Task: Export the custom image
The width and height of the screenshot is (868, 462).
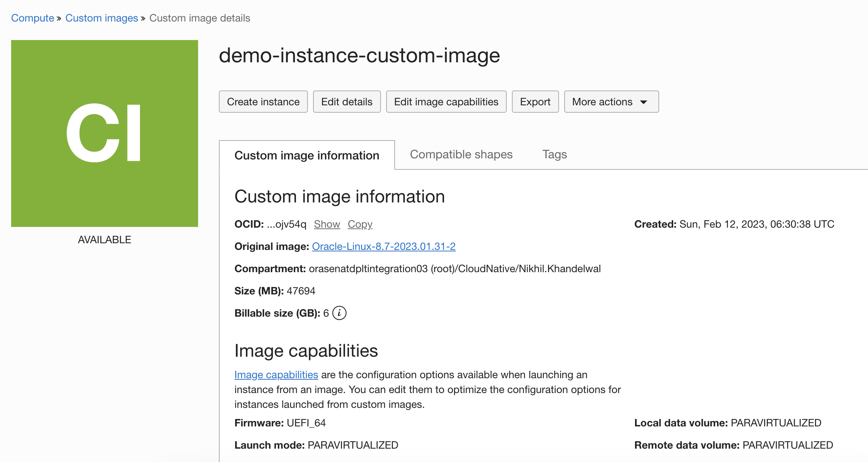Action: pos(535,102)
